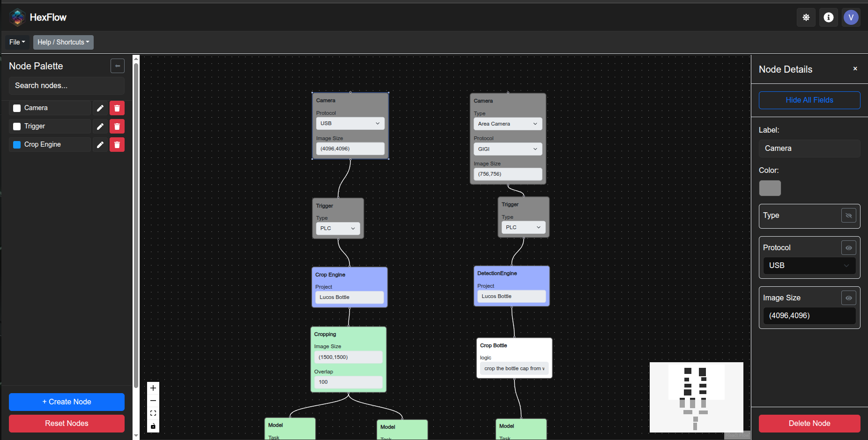
Task: Hide the Protocol field using the eye icon
Action: tap(849, 247)
